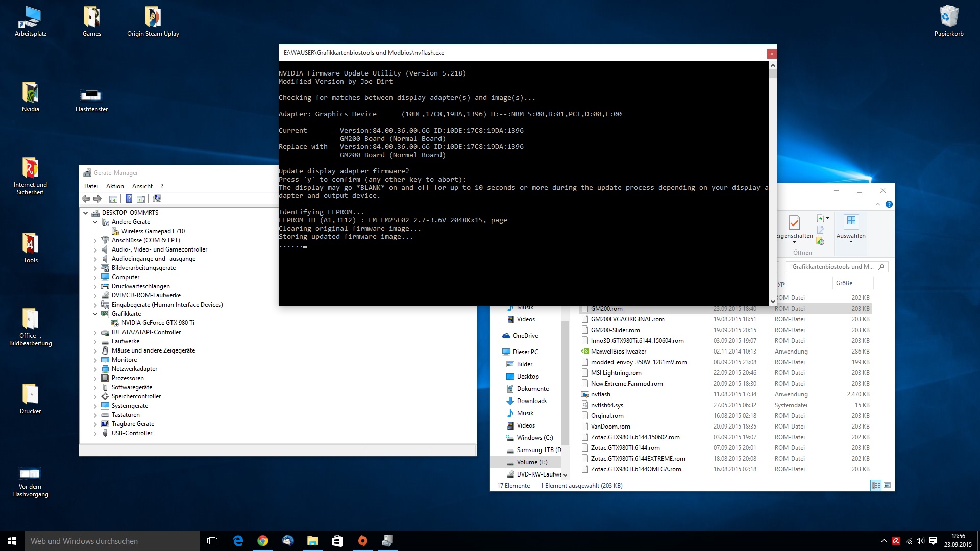Open the Explorer help question icon
This screenshot has width=980, height=551.
889,204
